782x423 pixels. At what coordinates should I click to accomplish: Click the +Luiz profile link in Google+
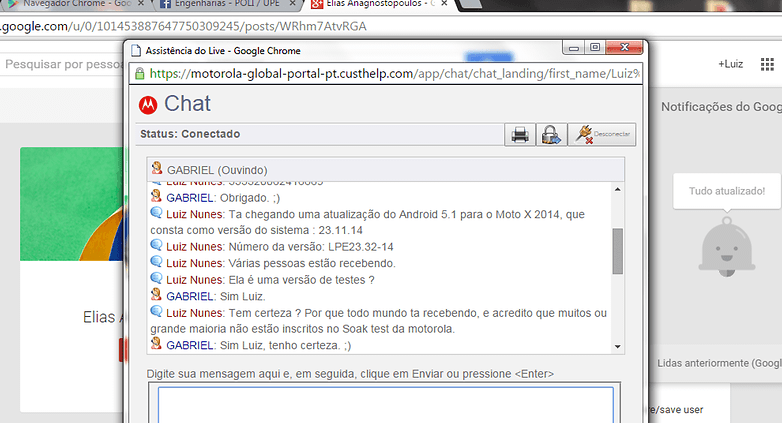731,64
